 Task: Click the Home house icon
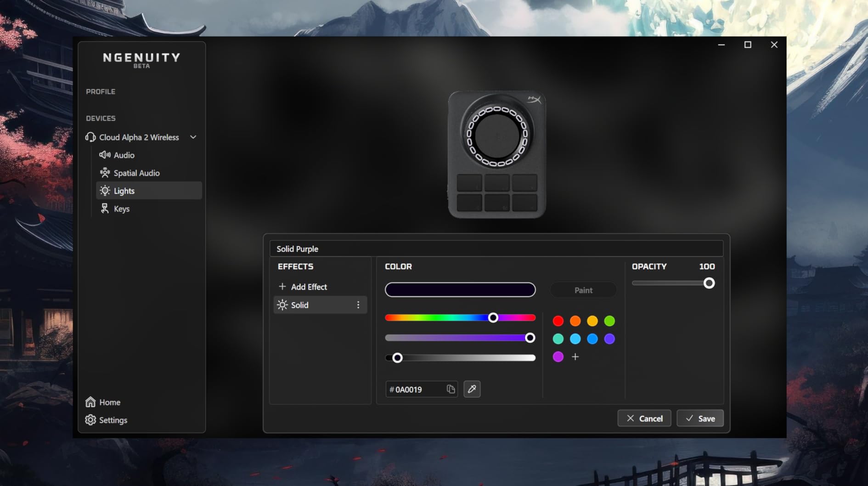click(x=90, y=402)
